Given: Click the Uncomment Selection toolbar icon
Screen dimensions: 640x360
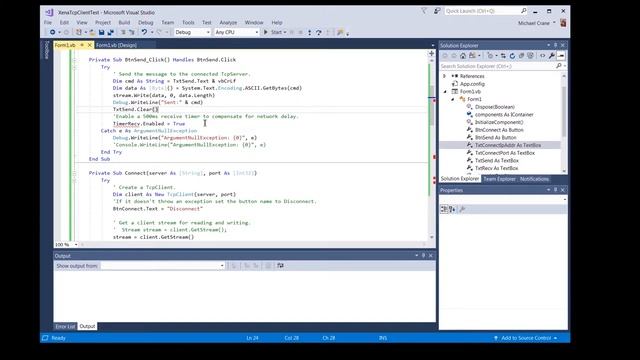Looking at the screenshot, I should tap(132, 32).
